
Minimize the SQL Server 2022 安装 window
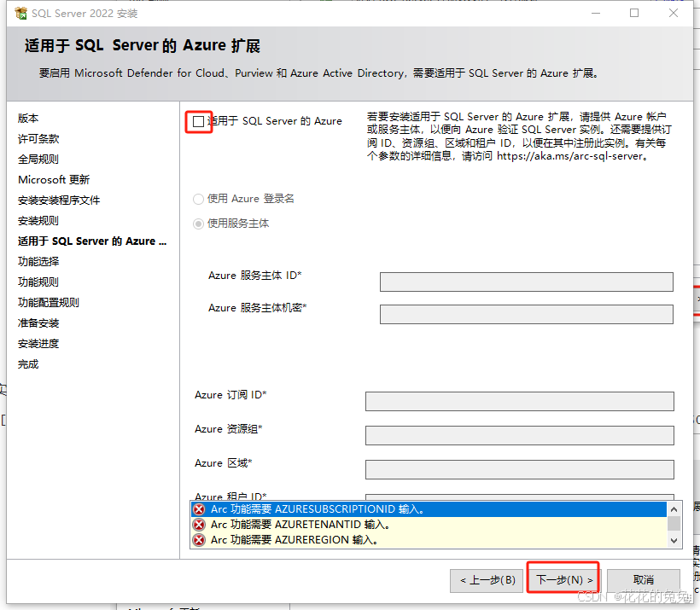(596, 14)
